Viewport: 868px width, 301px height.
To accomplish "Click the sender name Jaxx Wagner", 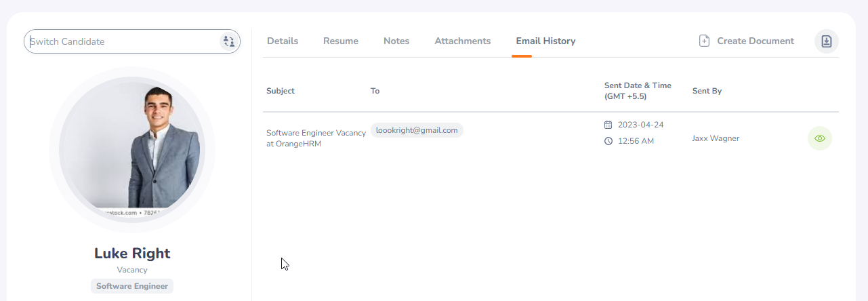I will pyautogui.click(x=716, y=138).
